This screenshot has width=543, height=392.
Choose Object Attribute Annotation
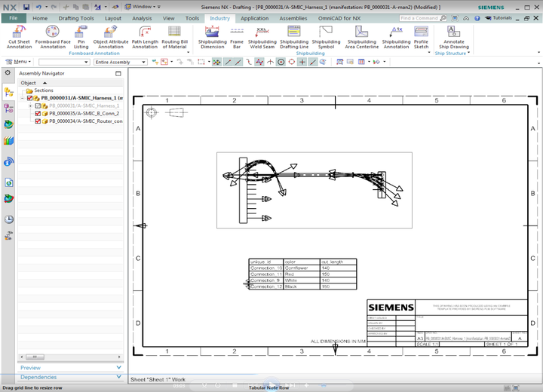(110, 37)
